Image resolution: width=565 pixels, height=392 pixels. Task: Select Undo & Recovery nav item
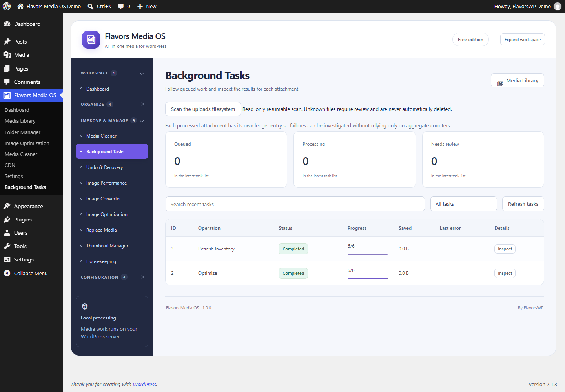tap(112, 167)
